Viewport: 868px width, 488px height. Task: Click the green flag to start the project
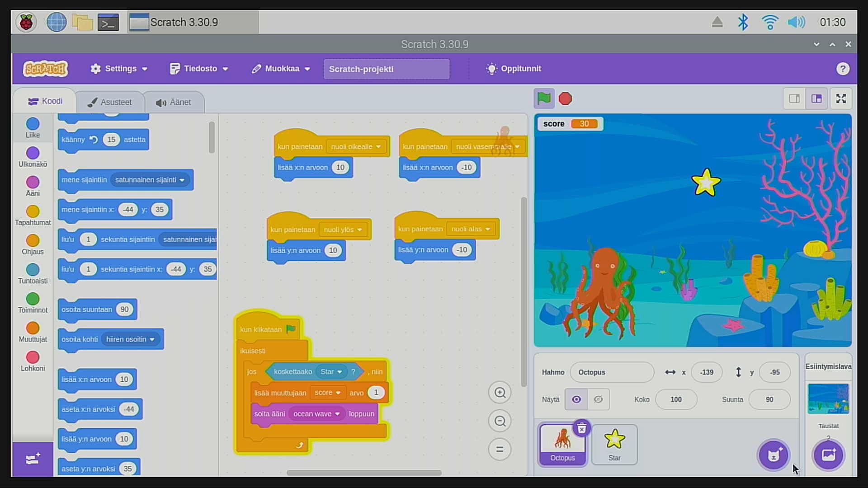coord(544,99)
